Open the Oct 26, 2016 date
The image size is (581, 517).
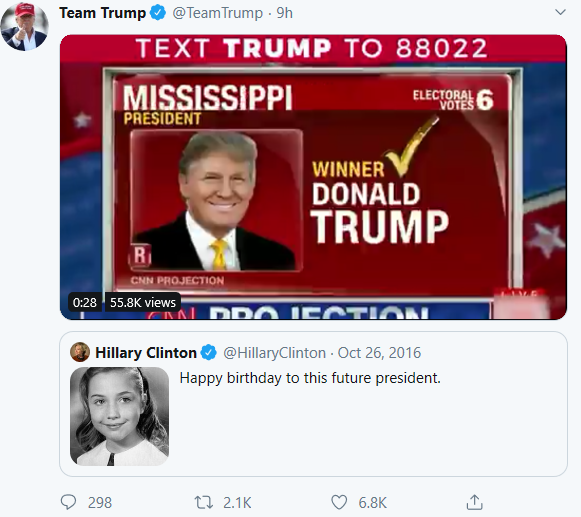click(379, 352)
